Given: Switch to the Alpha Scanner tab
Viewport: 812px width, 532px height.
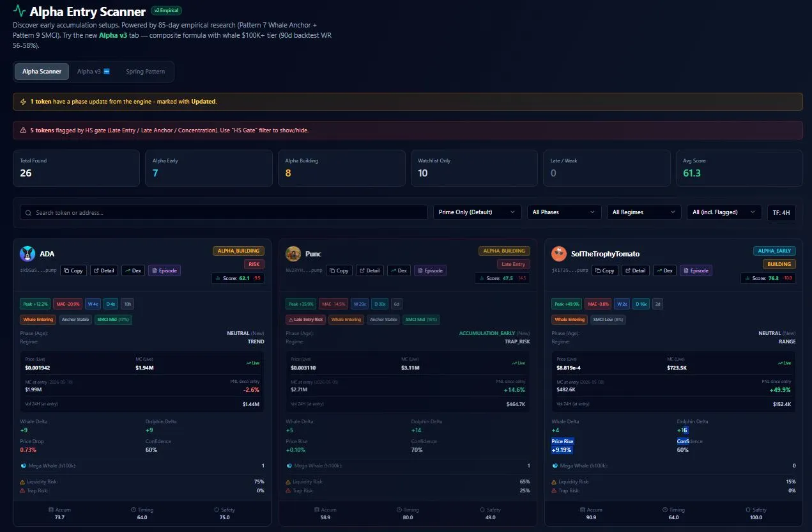Looking at the screenshot, I should coord(42,72).
